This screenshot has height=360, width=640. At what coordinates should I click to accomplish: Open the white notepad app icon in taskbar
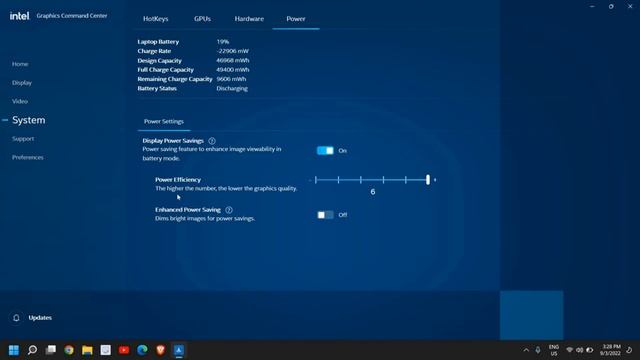(106, 350)
